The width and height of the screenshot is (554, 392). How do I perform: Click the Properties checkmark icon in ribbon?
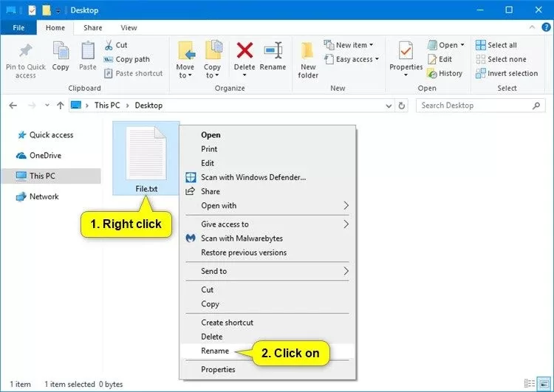pos(406,50)
